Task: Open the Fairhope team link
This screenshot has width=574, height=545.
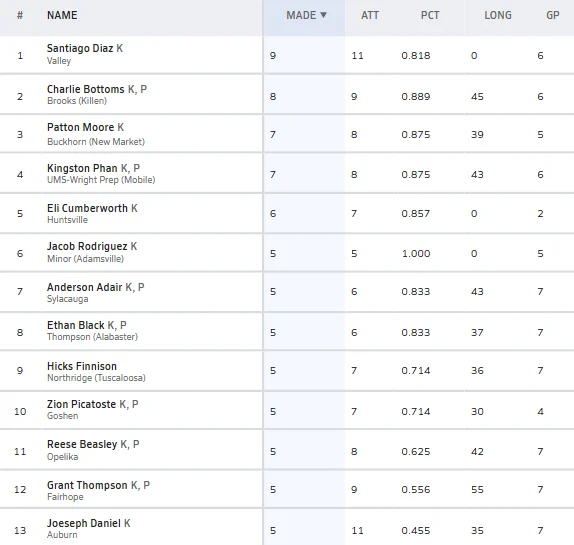Action: (65, 497)
